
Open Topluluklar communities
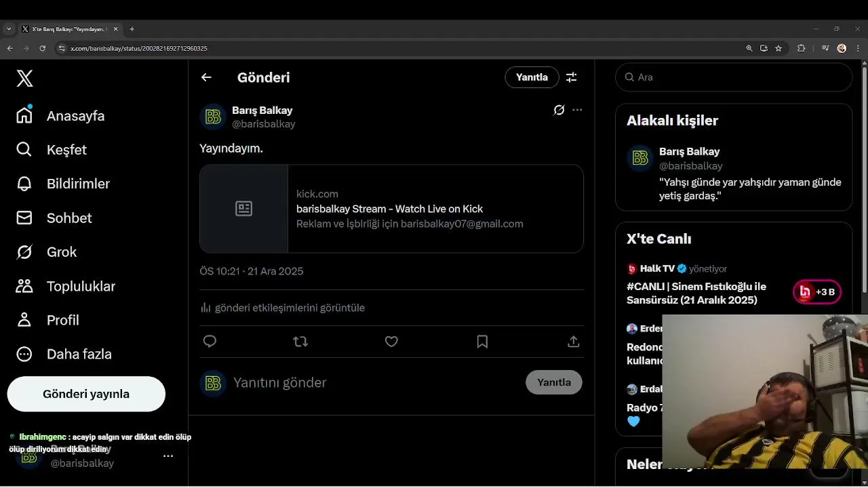[x=65, y=286]
